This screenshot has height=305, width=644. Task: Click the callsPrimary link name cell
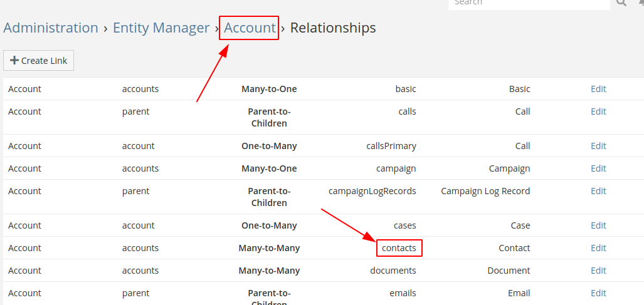(391, 146)
